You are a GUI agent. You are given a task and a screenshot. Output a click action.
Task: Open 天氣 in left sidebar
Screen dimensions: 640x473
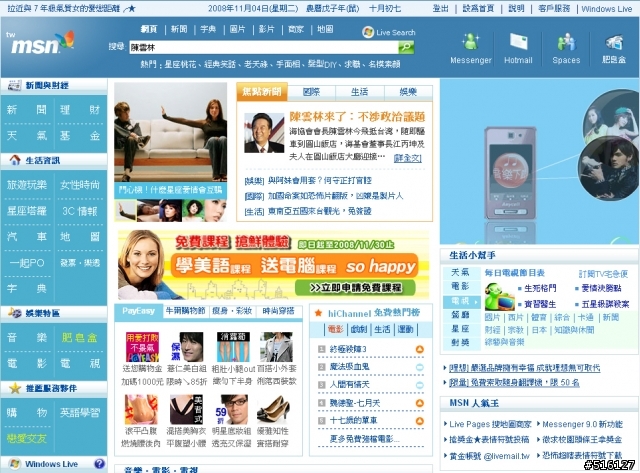(x=27, y=135)
